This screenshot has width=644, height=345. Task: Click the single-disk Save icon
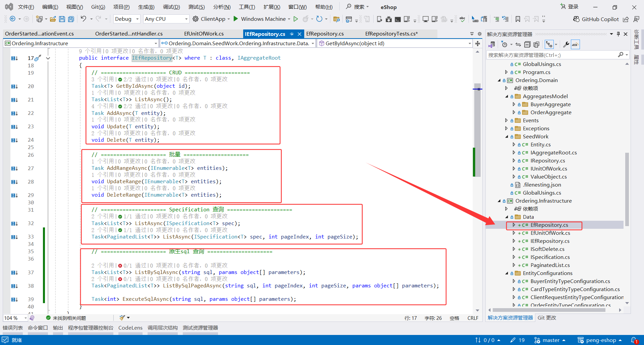tap(62, 19)
